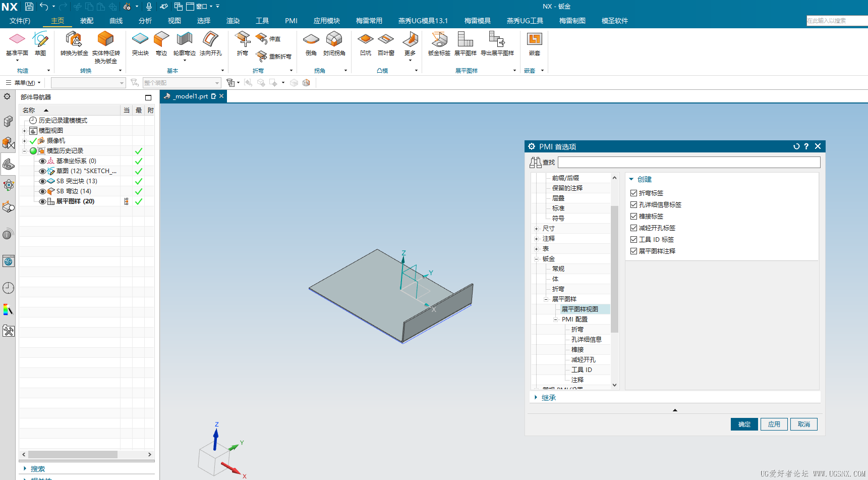This screenshot has height=480, width=868.
Task: Select the 突出块 tab tool
Action: [x=140, y=39]
